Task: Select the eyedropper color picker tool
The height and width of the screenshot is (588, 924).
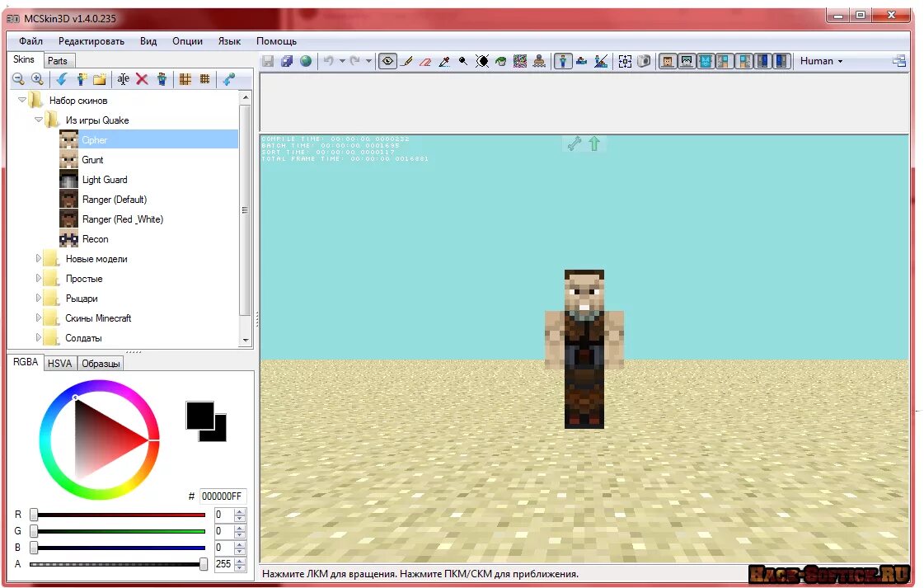Action: 444,61
